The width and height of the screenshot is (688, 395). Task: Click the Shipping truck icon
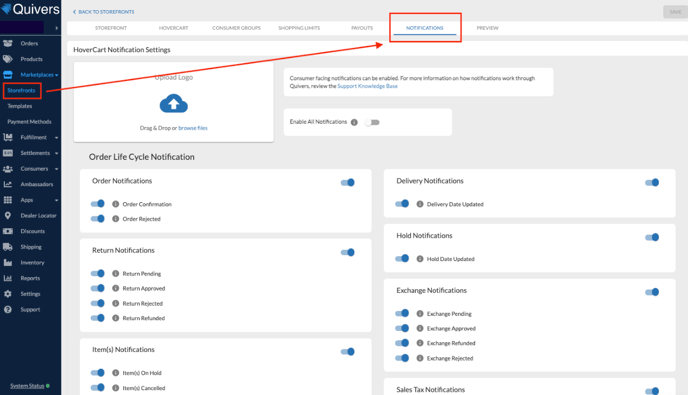[8, 247]
